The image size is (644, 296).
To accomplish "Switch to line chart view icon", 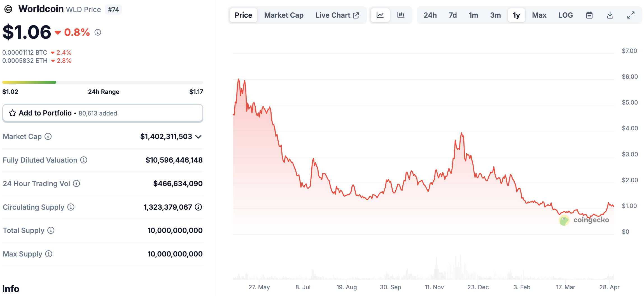I will (x=380, y=15).
